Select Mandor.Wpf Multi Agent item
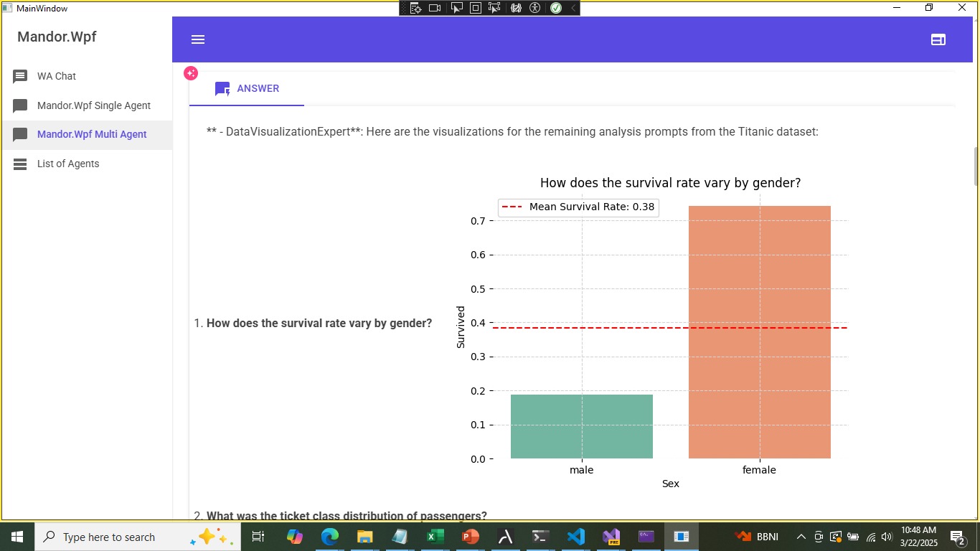This screenshot has height=551, width=980. coord(92,134)
